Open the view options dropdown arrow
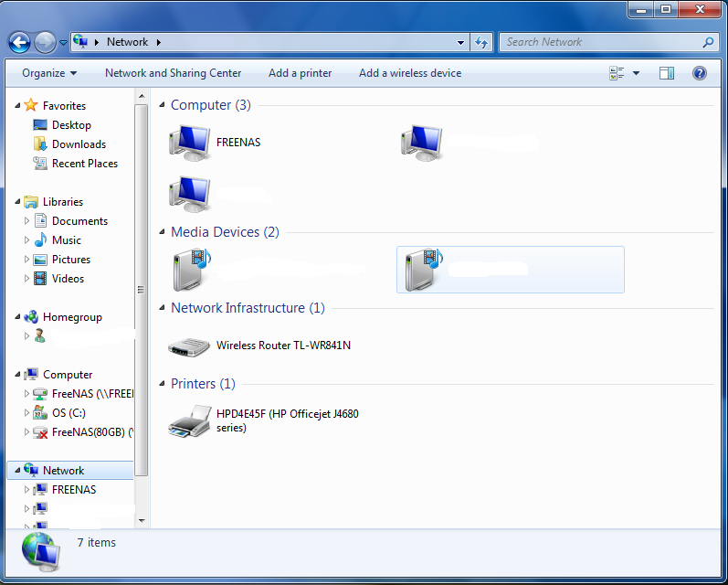The image size is (728, 585). pos(636,73)
